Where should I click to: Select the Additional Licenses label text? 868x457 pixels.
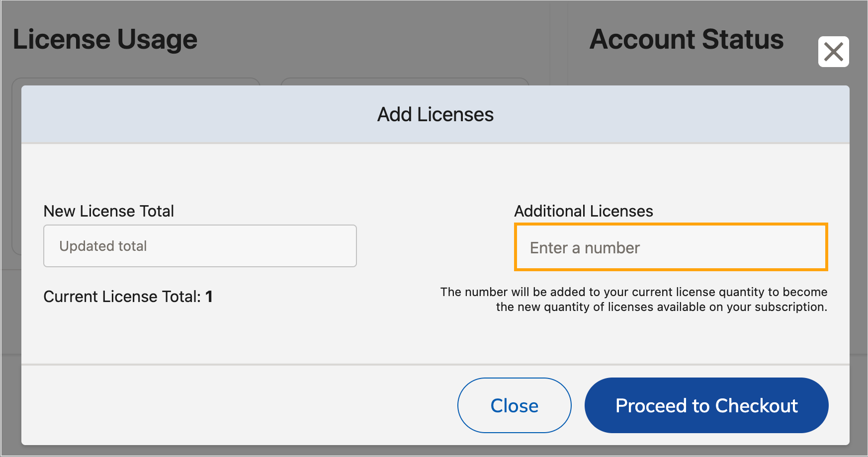583,211
